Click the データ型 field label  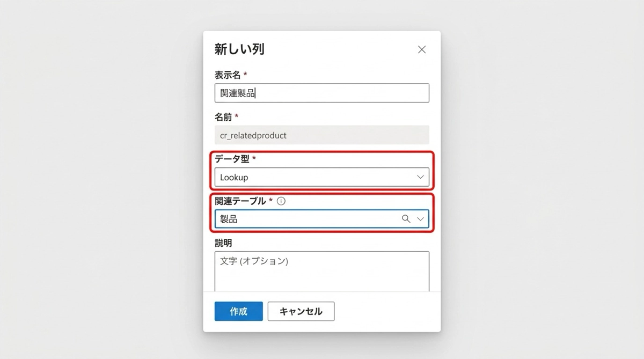[232, 159]
